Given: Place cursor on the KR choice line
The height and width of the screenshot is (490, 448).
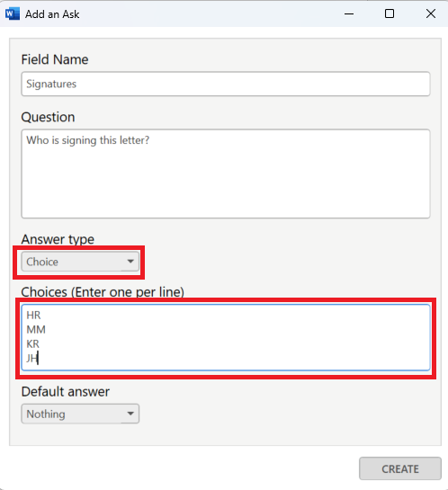Looking at the screenshot, I should click(x=32, y=343).
